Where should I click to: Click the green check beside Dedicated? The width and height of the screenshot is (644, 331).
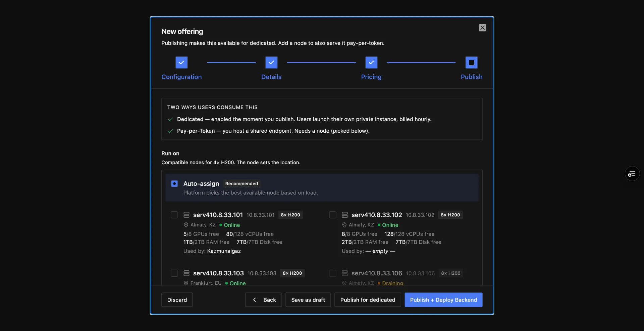[x=170, y=119]
